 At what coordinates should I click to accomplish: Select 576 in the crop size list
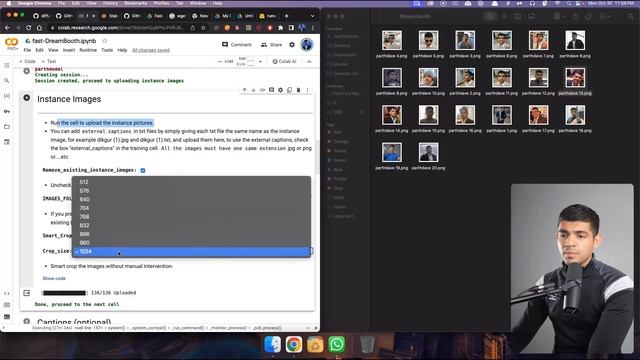(191, 191)
